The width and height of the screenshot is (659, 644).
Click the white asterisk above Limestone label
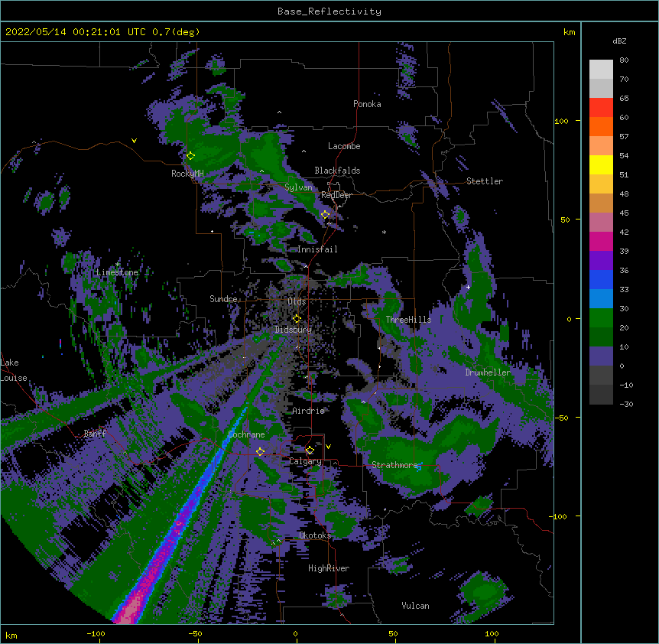pos(118,265)
